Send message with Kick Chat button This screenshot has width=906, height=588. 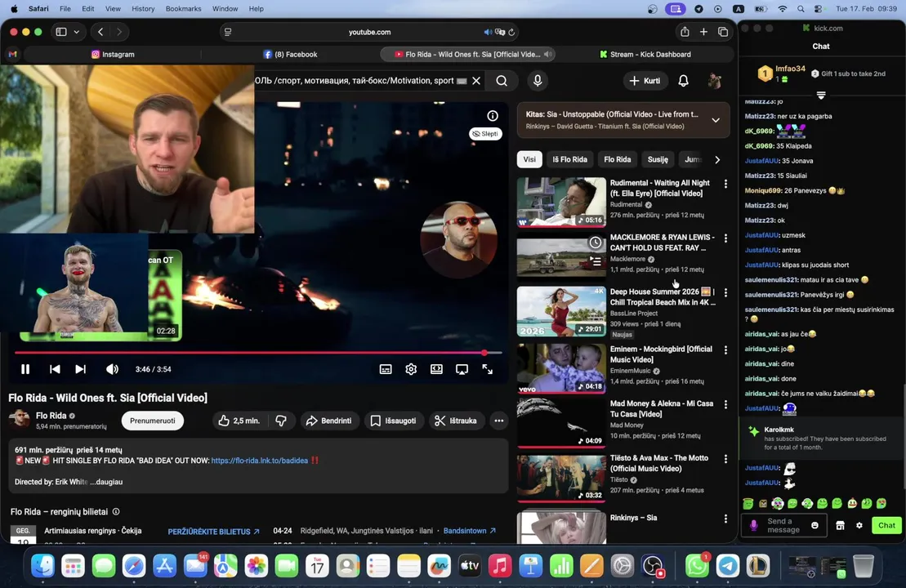pos(886,525)
